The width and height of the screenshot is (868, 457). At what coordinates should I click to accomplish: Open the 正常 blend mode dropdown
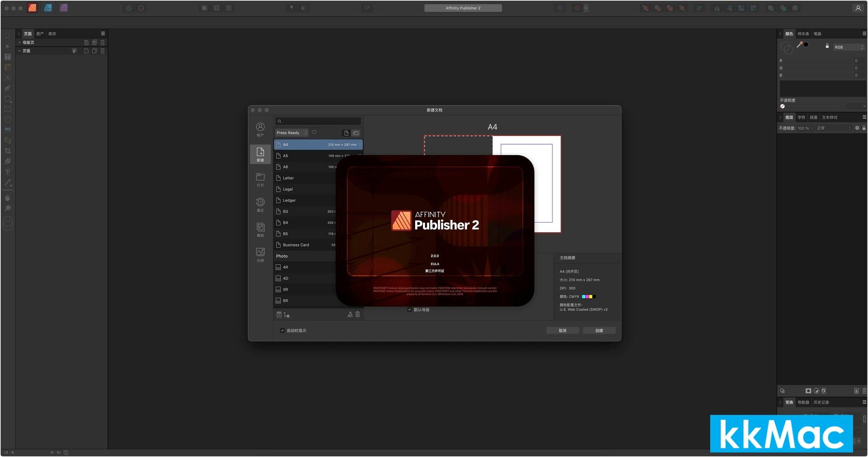(834, 128)
